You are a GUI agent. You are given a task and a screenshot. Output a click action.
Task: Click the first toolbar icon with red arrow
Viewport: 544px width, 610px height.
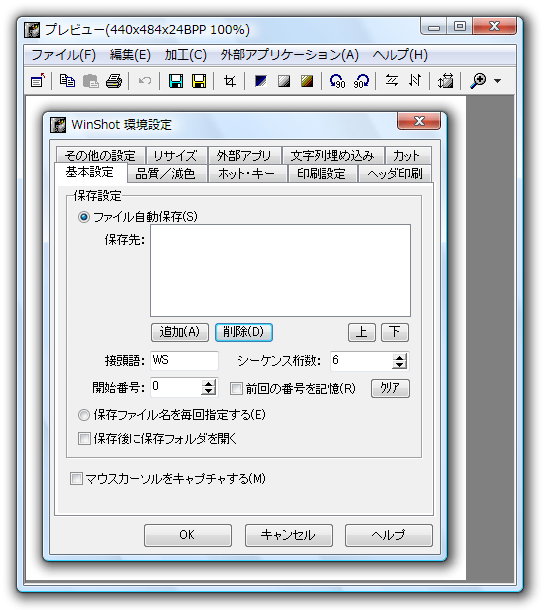point(38,81)
